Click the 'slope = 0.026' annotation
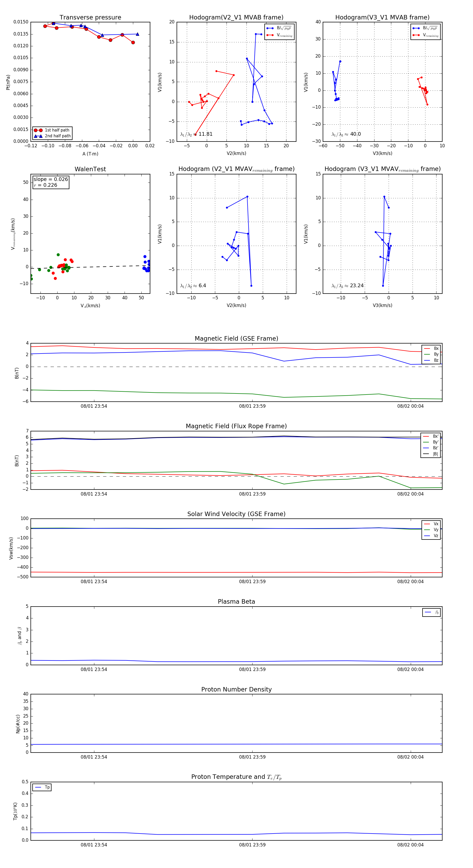Image resolution: width=473 pixels, height=868 pixels. (x=50, y=179)
